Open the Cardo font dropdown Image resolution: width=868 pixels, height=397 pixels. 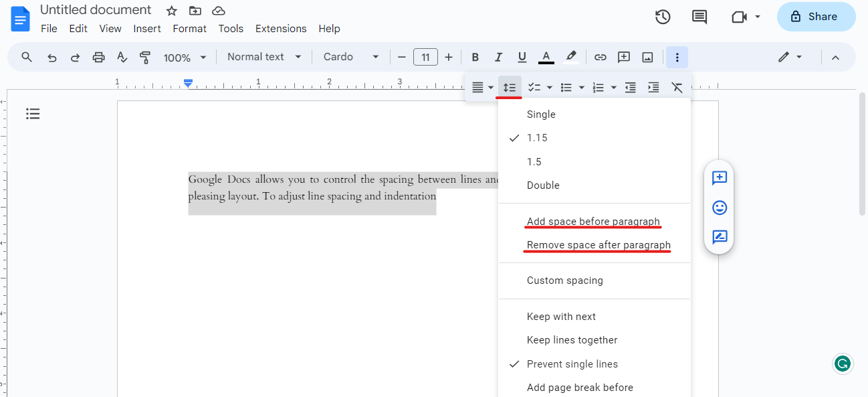click(351, 57)
